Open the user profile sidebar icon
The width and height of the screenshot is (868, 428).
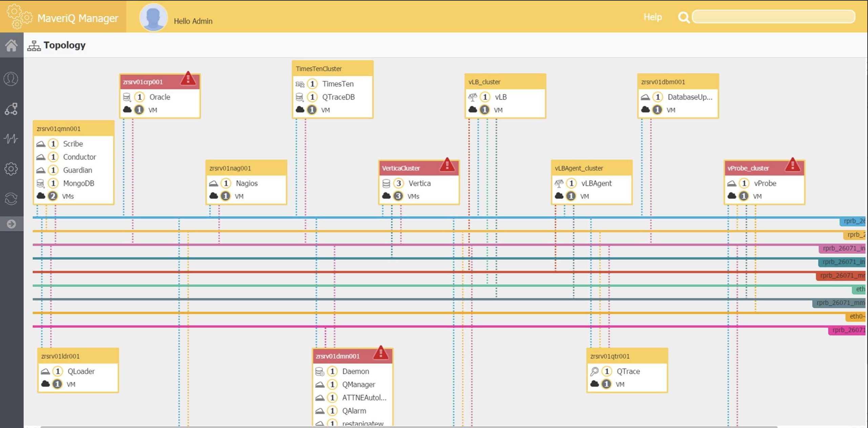11,79
